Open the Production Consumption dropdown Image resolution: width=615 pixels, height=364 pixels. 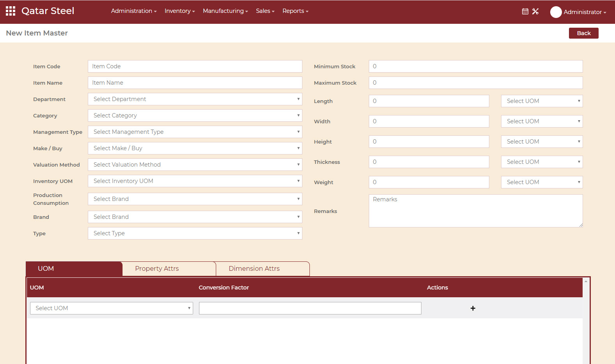click(x=195, y=199)
